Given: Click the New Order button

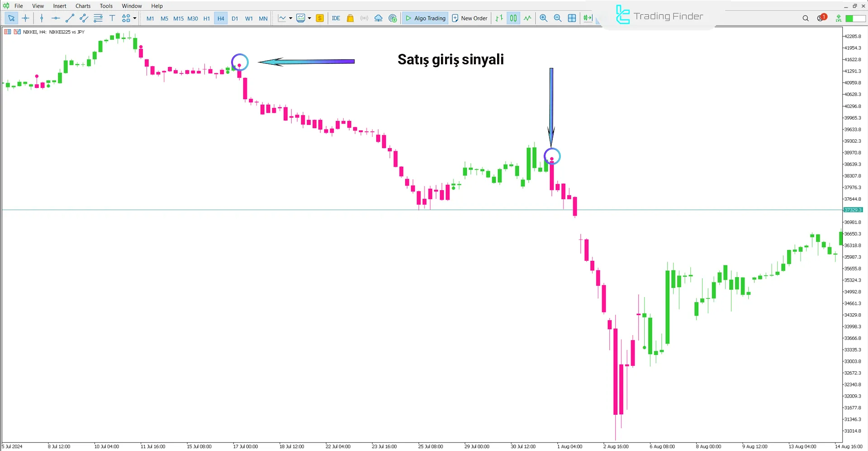Looking at the screenshot, I should click(x=470, y=18).
